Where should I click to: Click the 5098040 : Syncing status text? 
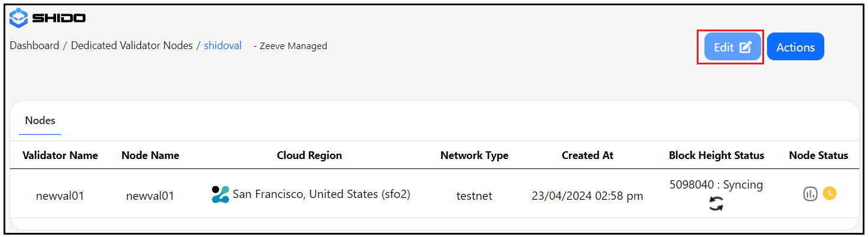716,185
